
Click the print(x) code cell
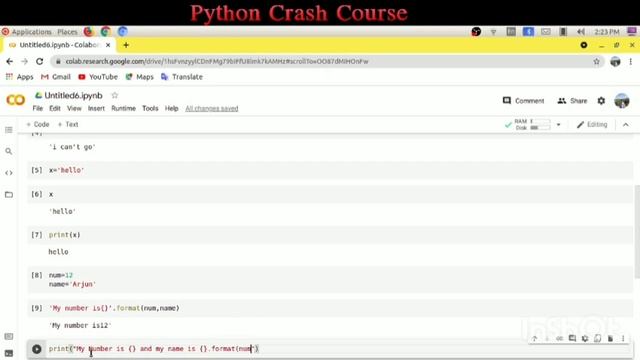[x=330, y=235]
